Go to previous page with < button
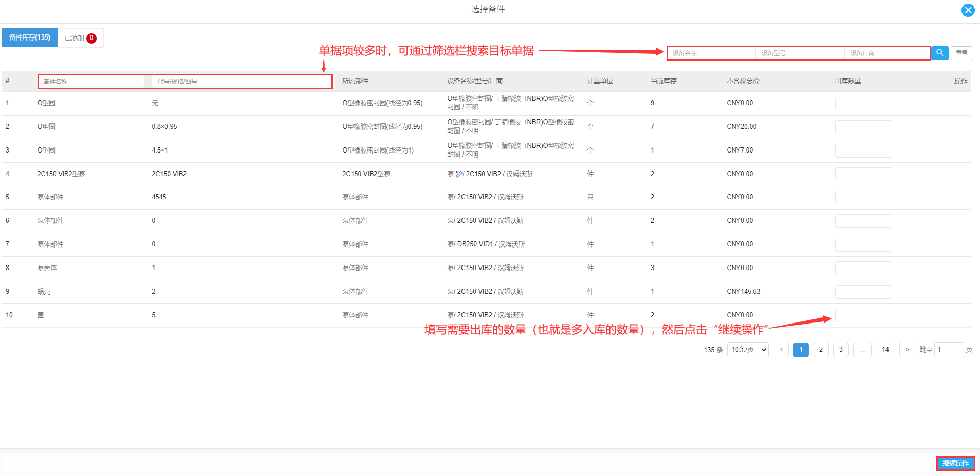This screenshot has width=980, height=475. [x=781, y=350]
